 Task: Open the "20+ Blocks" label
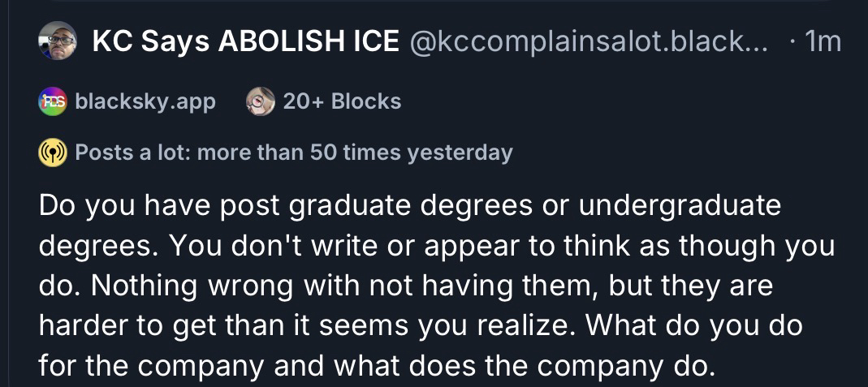click(x=342, y=101)
